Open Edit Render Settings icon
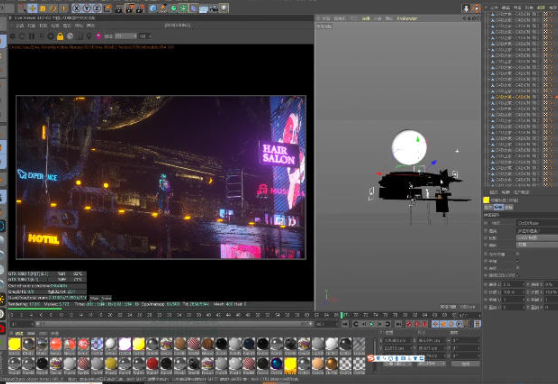The height and width of the screenshot is (384, 558). [140, 8]
